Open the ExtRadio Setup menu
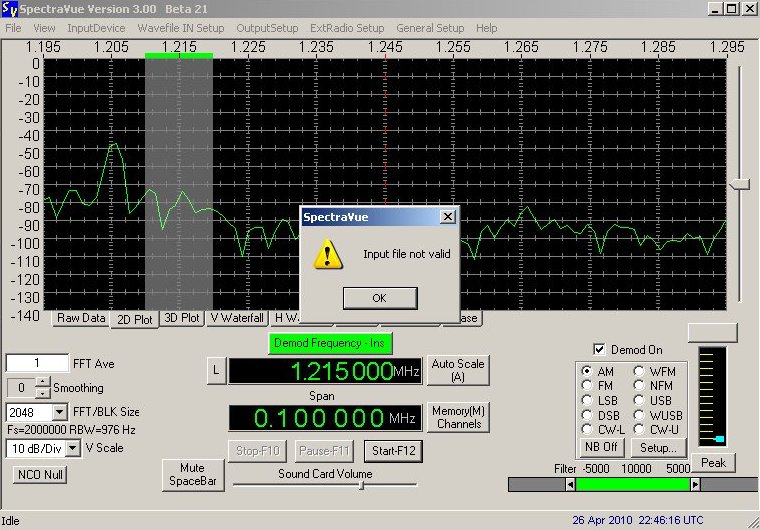 [x=347, y=28]
